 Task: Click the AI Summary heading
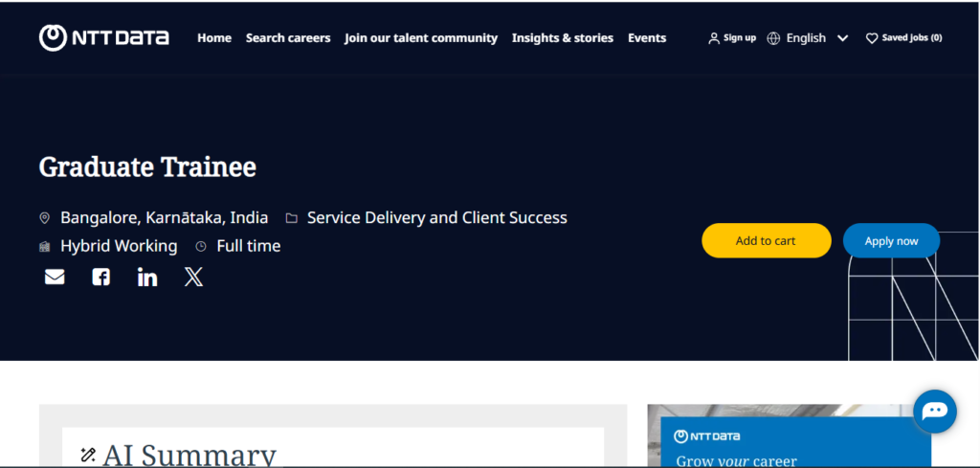(189, 455)
